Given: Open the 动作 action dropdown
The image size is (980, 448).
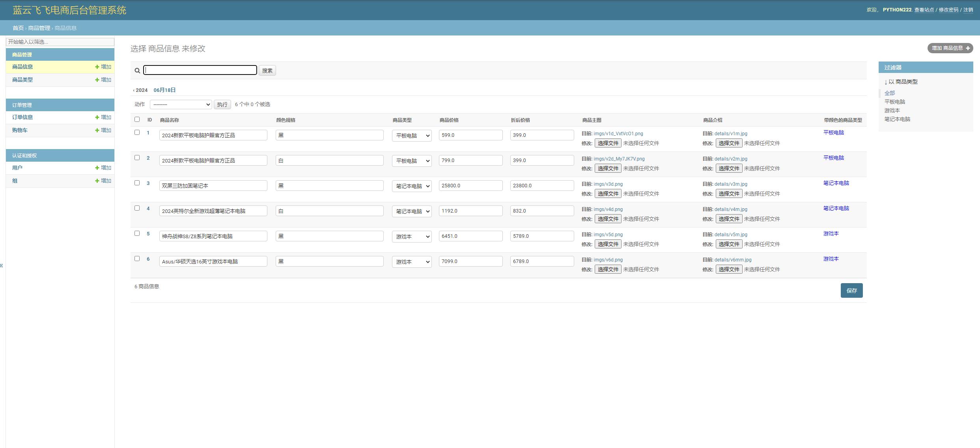Looking at the screenshot, I should pos(181,105).
